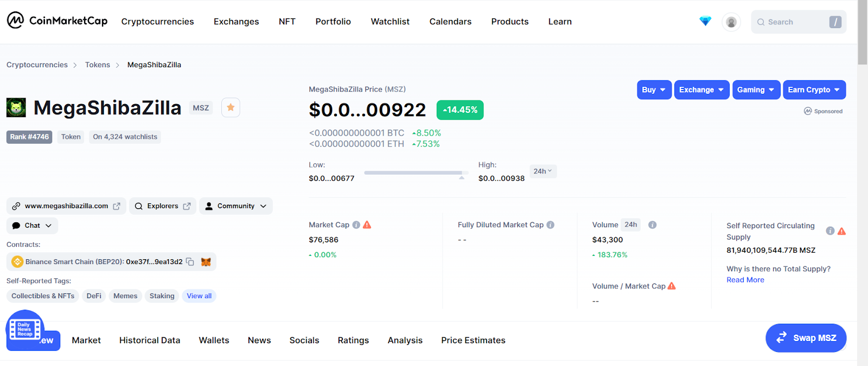Screen dimensions: 868x366
Task: Click the MegaShibaZilla token logo
Action: [16, 107]
